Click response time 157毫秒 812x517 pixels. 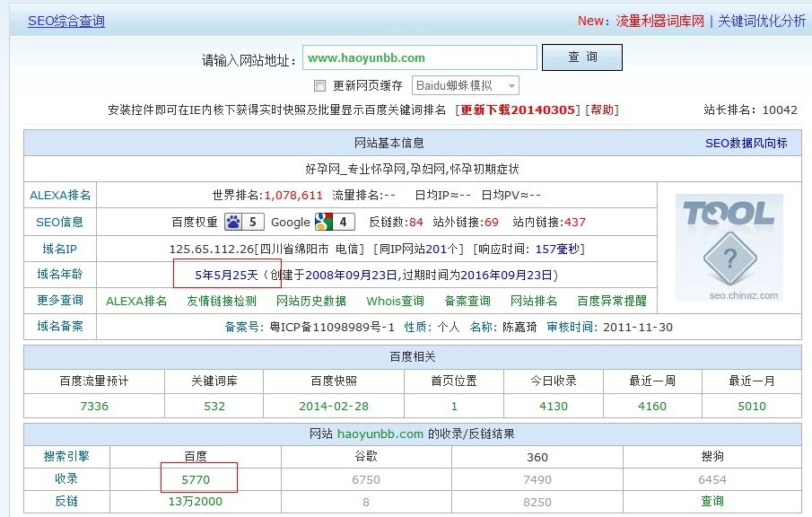[x=557, y=250]
